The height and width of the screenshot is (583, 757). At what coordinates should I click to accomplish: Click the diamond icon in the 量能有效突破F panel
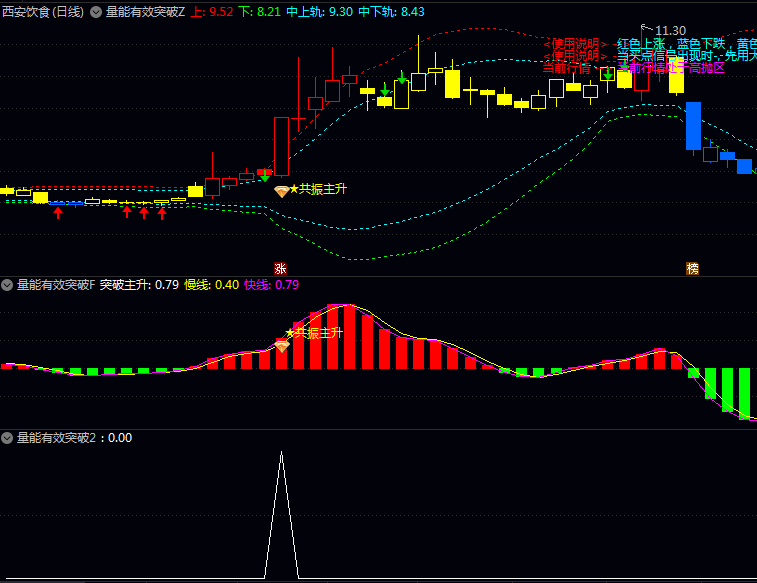282,346
